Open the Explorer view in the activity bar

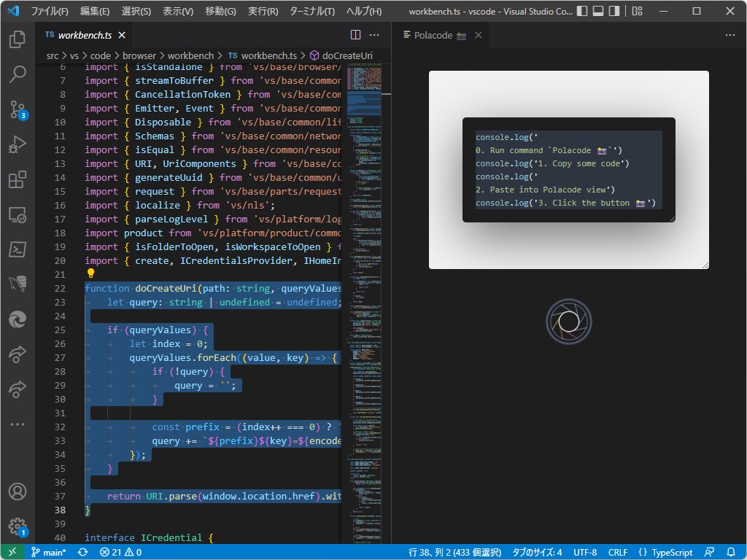tap(17, 40)
